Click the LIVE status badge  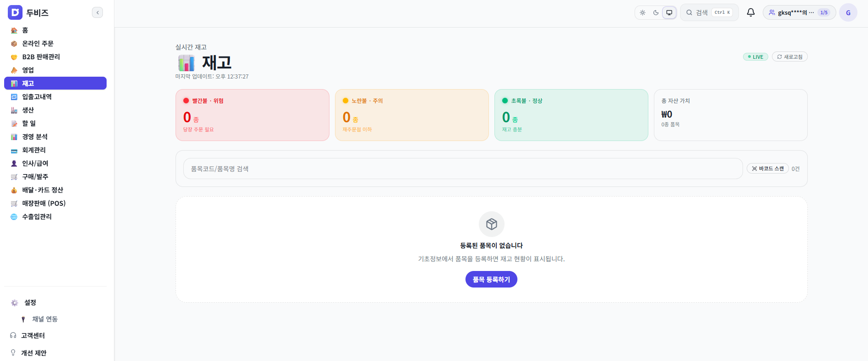click(x=755, y=57)
